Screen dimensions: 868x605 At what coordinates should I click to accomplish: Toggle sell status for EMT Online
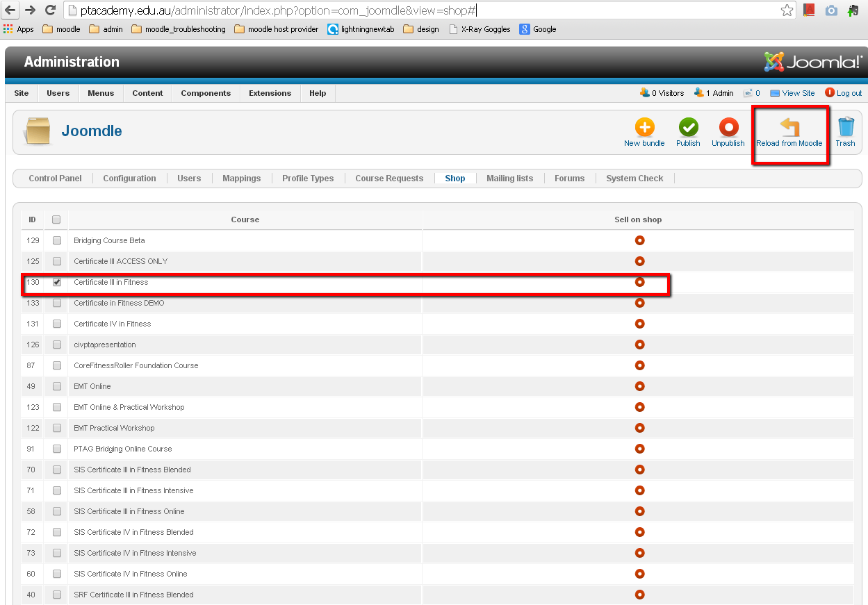coord(639,386)
